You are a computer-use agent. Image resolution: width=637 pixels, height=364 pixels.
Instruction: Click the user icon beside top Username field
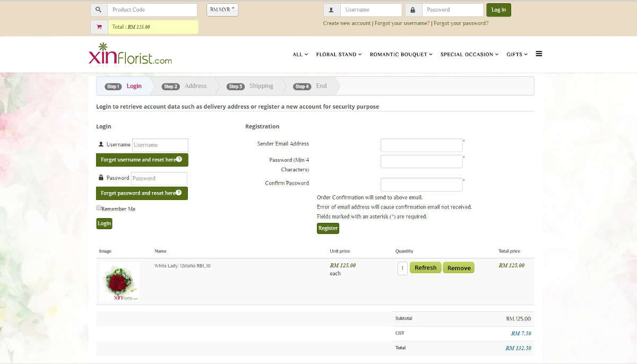(332, 10)
